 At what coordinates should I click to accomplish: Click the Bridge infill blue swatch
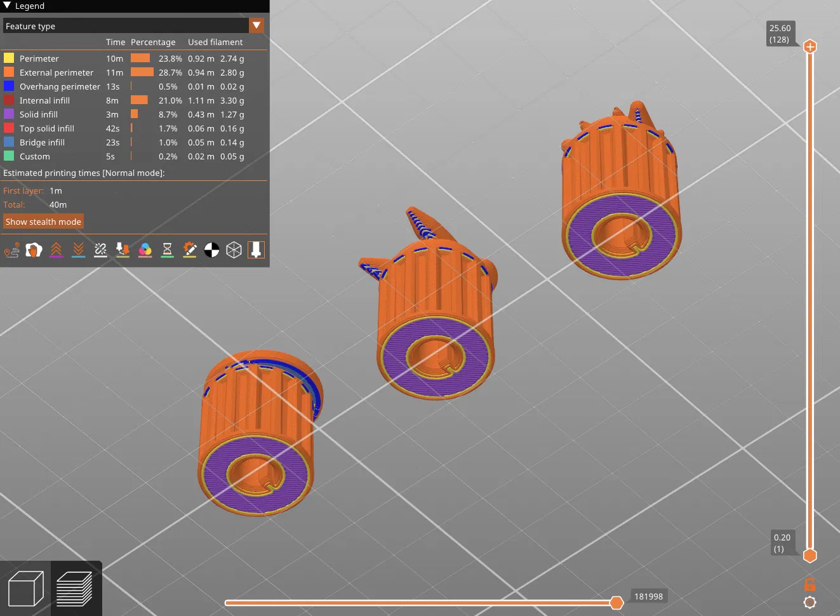[9, 142]
